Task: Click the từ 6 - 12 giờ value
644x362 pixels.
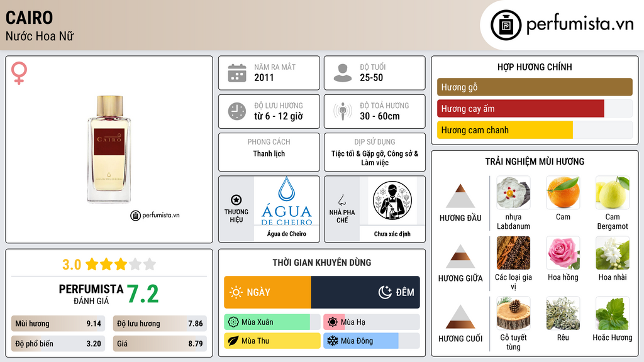Action: (279, 116)
